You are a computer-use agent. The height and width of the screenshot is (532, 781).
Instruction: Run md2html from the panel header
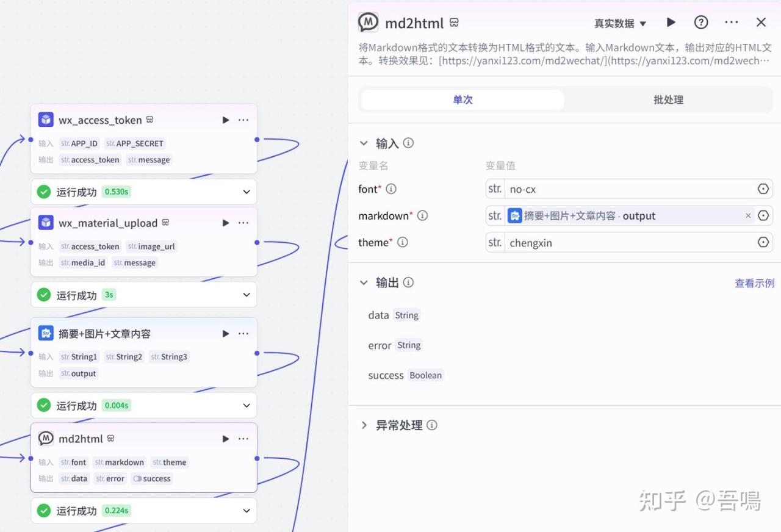[x=671, y=23]
